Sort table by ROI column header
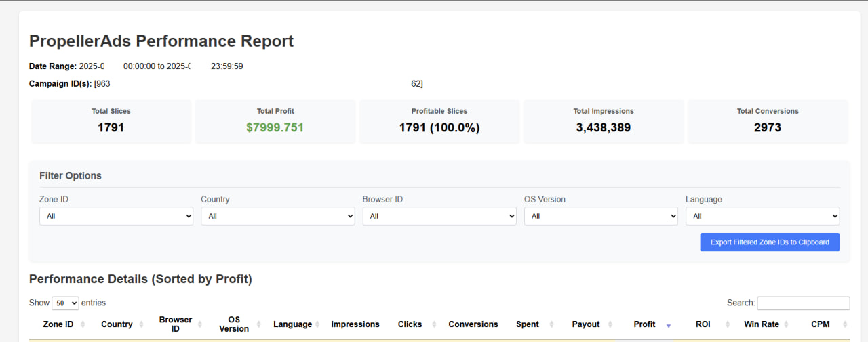Viewport: 868px width, 342px height. [703, 324]
